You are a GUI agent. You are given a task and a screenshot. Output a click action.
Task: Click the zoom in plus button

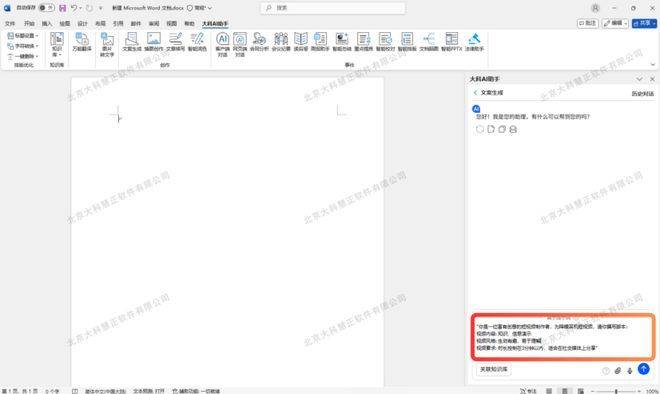click(639, 391)
